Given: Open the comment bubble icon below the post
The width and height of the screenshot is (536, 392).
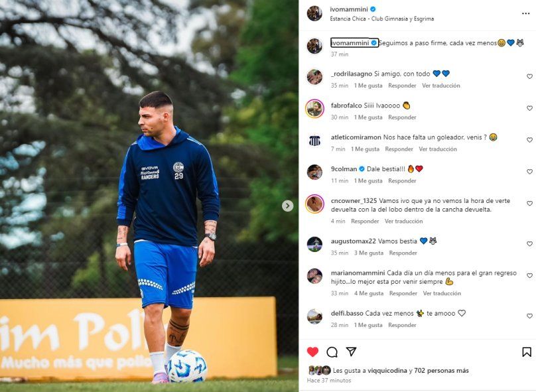Looking at the screenshot, I should click(x=332, y=352).
